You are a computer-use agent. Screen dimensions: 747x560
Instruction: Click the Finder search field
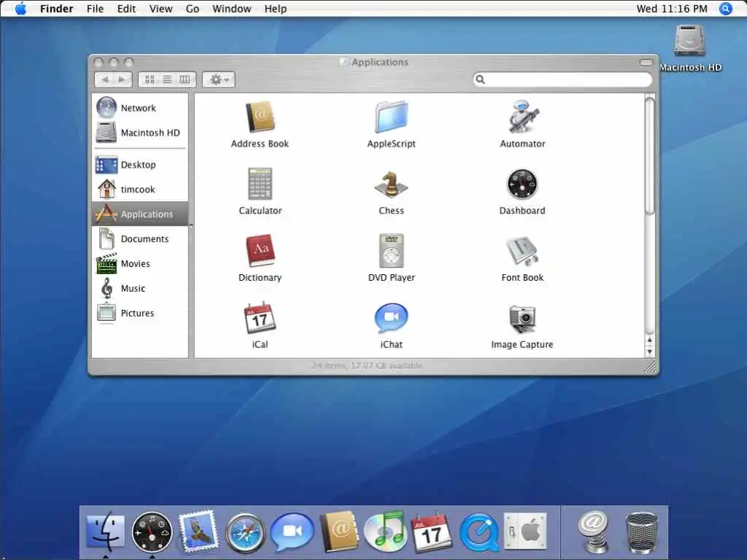[x=562, y=79]
